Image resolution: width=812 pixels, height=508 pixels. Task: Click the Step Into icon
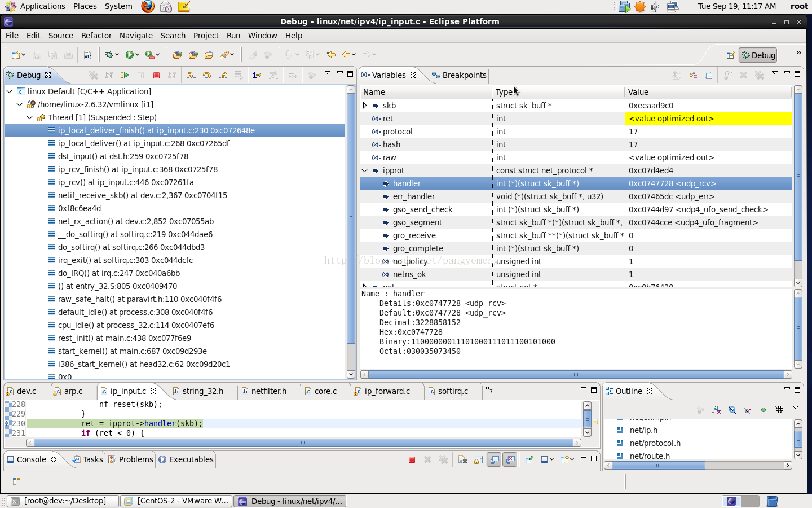pos(191,75)
